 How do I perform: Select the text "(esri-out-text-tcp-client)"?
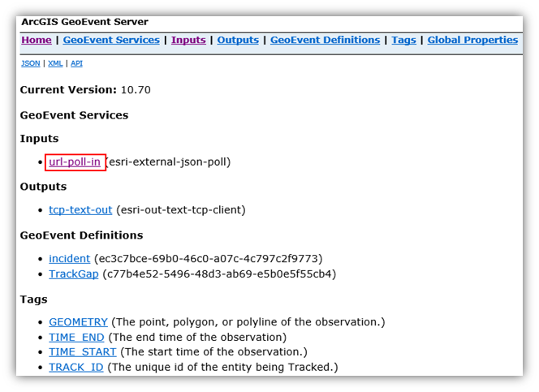coord(181,210)
